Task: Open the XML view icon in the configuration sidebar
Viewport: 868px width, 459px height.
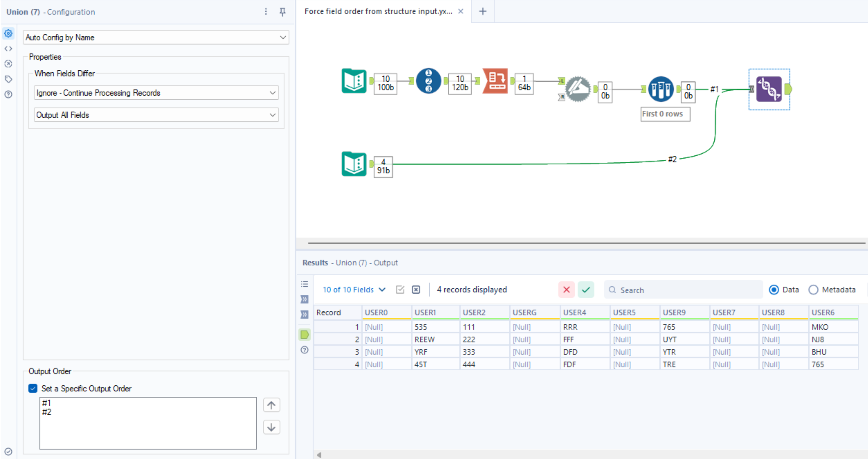Action: click(8, 48)
